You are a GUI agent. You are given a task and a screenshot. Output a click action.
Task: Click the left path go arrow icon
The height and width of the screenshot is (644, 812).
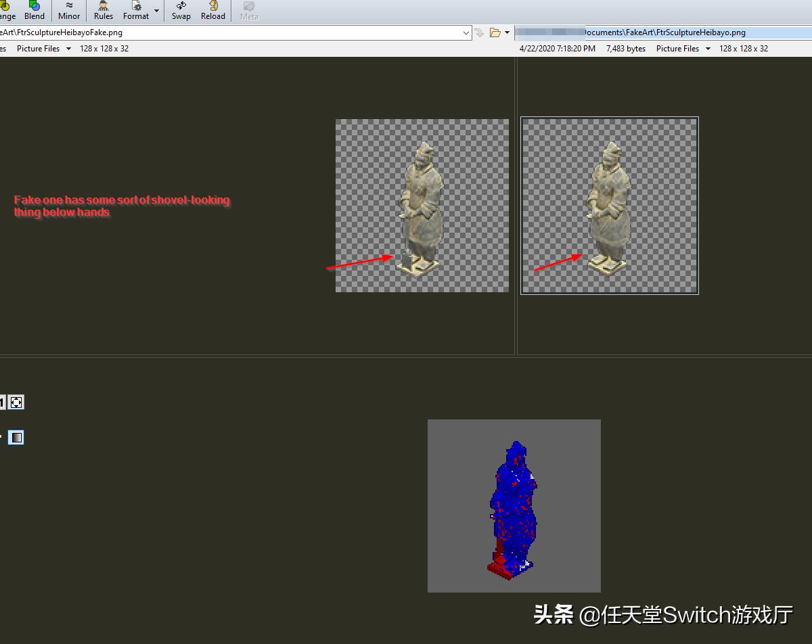[479, 32]
